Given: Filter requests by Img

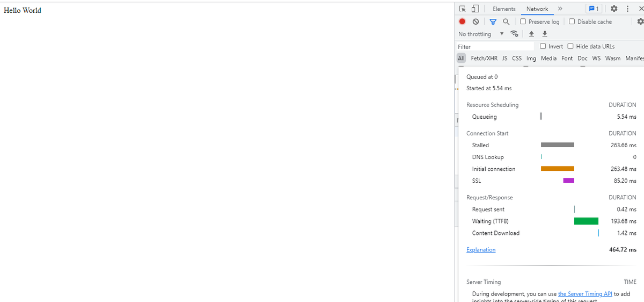Looking at the screenshot, I should click(x=531, y=58).
